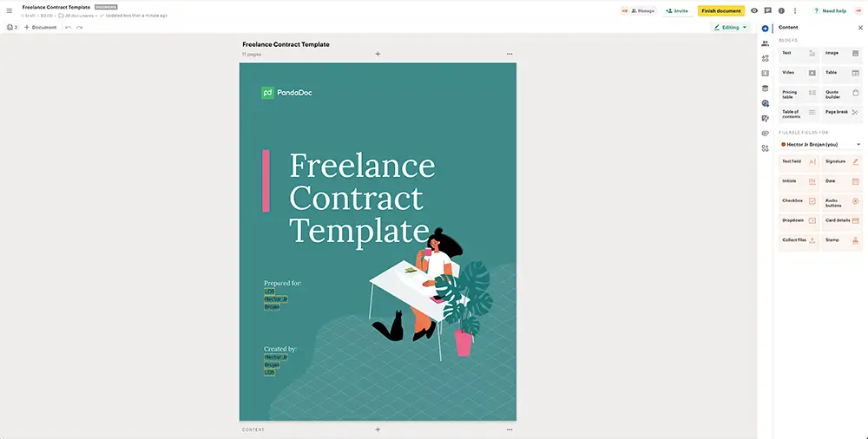This screenshot has width=868, height=439.
Task: Open page options ellipsis above cover page
Action: coord(510,54)
